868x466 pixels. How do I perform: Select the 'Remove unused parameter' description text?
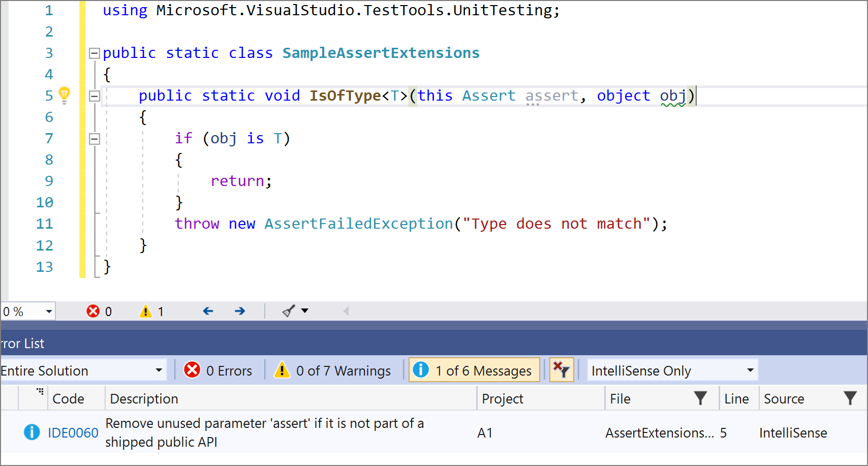click(264, 432)
